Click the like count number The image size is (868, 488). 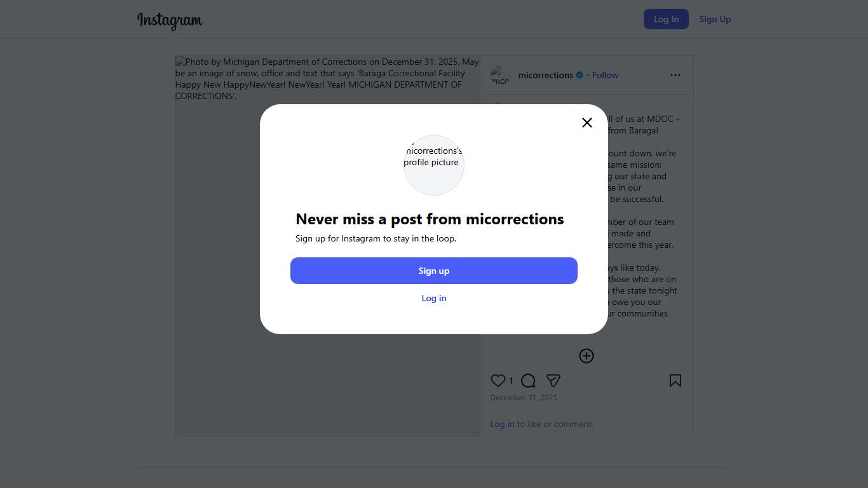click(x=511, y=381)
